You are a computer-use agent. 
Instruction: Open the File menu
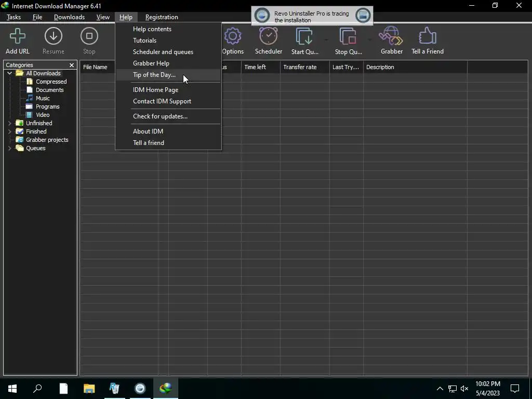[37, 17]
